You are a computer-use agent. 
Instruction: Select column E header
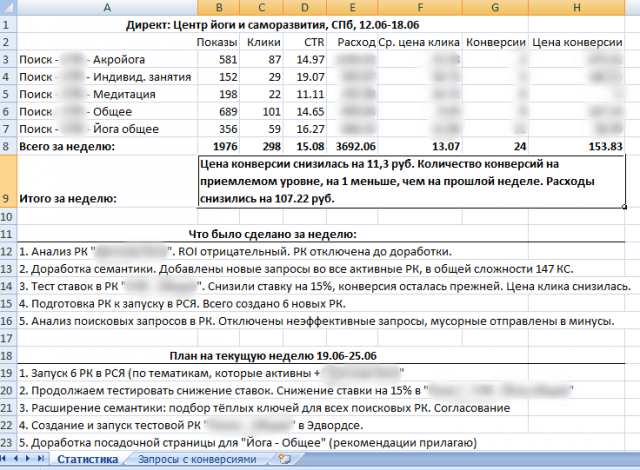[352, 7]
